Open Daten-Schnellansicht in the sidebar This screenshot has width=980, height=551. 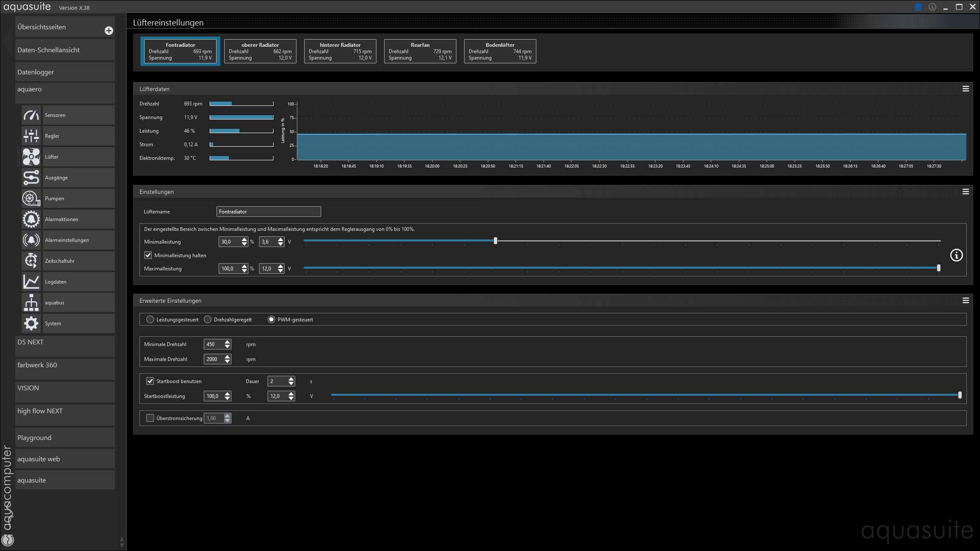click(65, 50)
